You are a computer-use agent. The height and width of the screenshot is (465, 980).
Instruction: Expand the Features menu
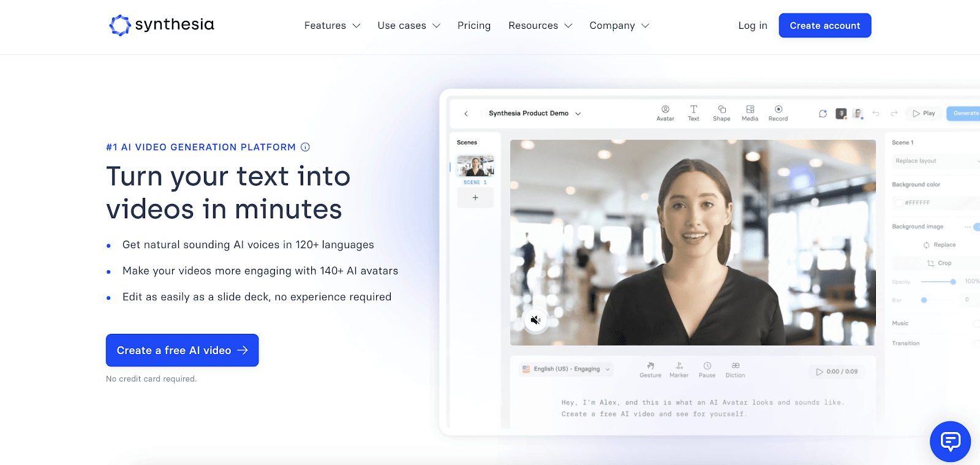332,26
